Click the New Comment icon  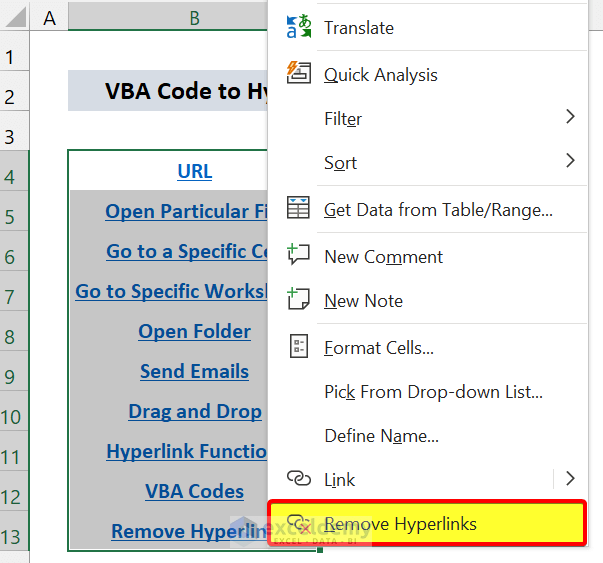[x=299, y=256]
